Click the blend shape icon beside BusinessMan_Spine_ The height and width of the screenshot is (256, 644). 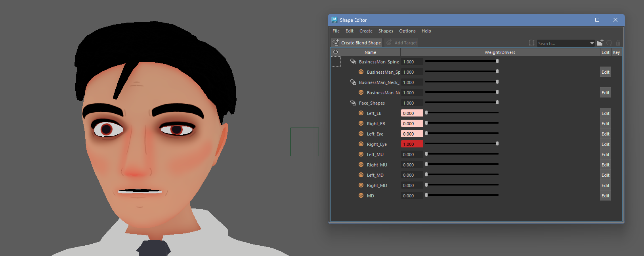pos(353,61)
